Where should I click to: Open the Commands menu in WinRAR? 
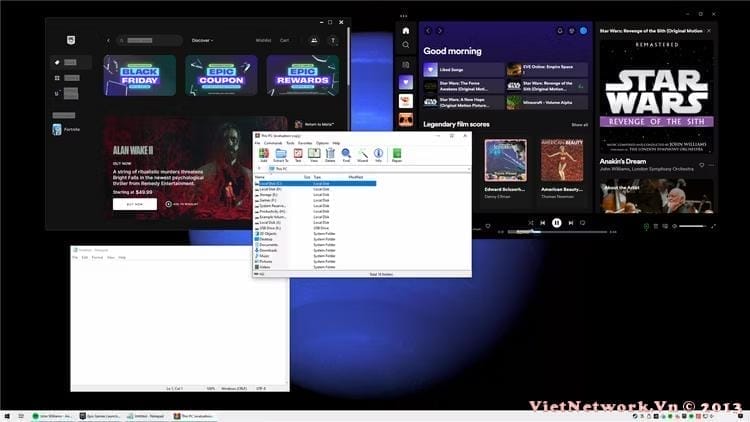pos(272,143)
